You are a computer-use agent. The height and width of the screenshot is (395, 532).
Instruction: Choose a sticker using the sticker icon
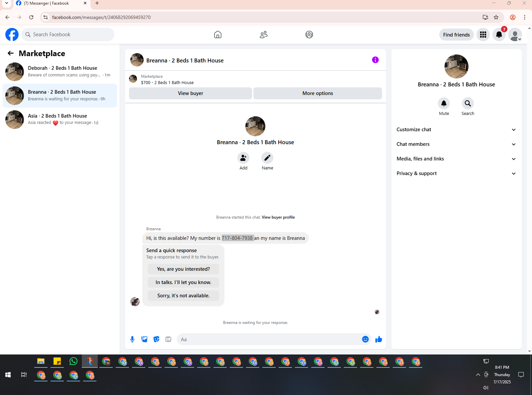156,339
